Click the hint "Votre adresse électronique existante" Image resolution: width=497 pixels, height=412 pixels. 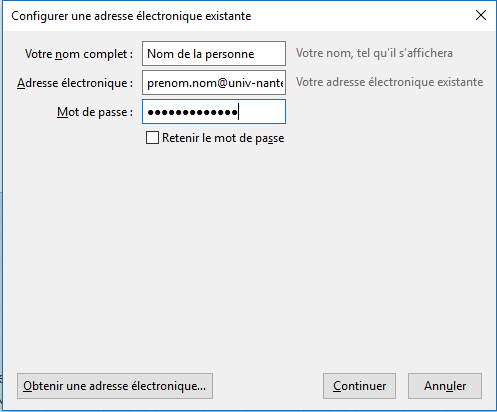(x=390, y=82)
